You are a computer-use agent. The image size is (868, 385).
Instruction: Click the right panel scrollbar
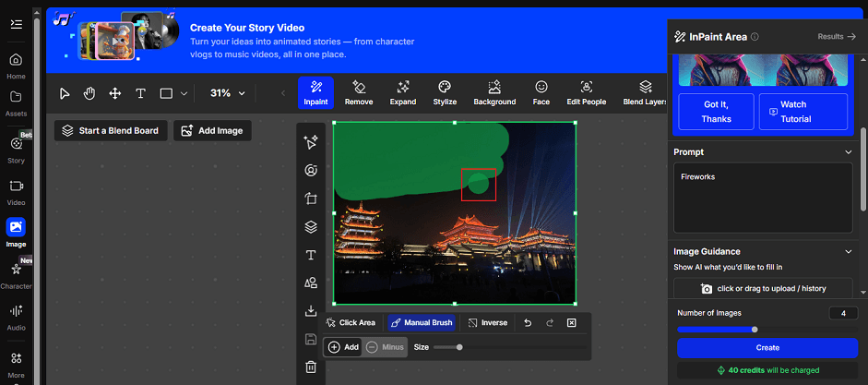coord(863,169)
